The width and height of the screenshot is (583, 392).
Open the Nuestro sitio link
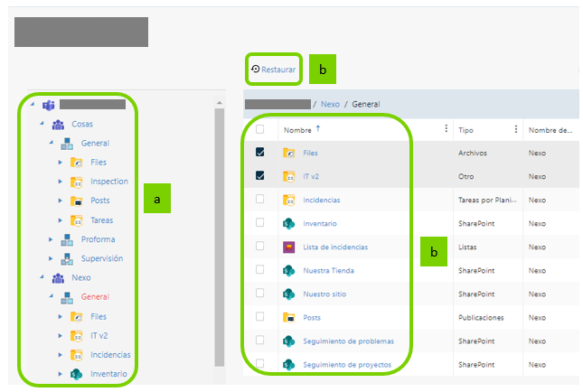pos(324,294)
